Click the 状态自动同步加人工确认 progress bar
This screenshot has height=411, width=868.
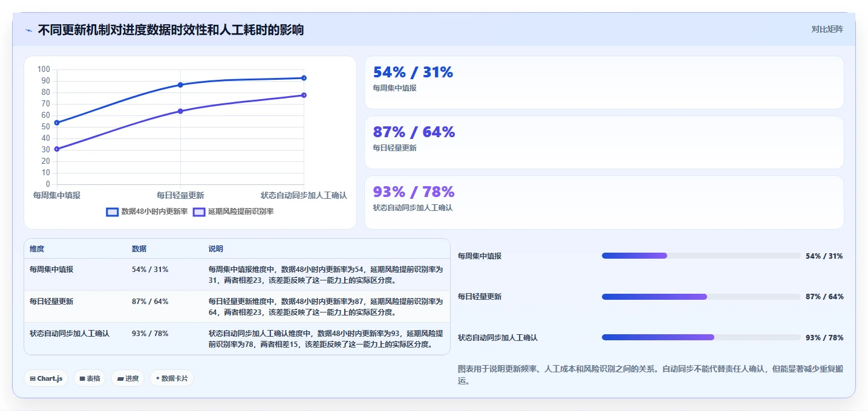point(701,337)
